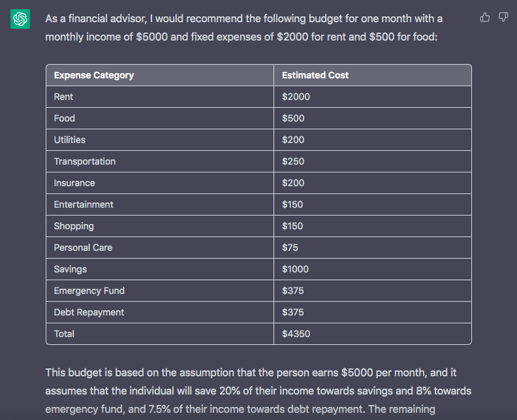Select the Emergency Fund cell

point(89,291)
